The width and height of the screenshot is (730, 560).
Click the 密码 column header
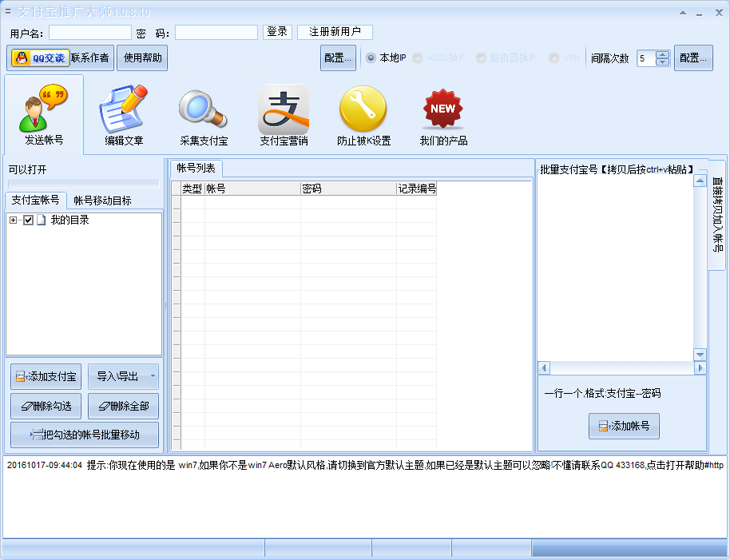pyautogui.click(x=348, y=189)
